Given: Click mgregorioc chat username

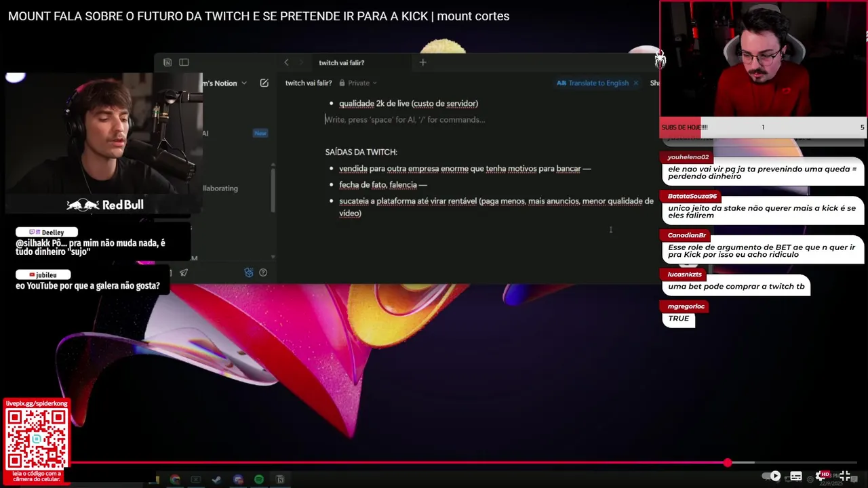Looking at the screenshot, I should coord(686,306).
